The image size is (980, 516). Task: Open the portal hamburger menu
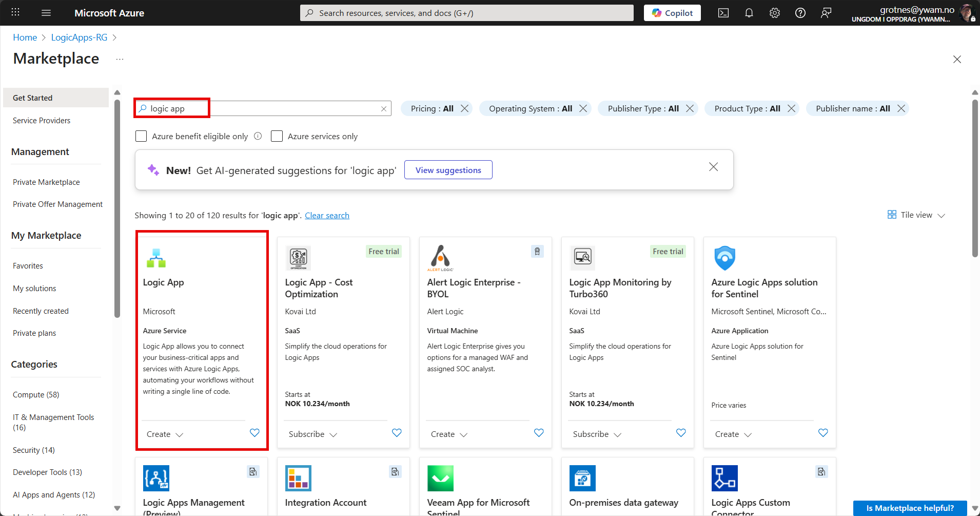click(x=46, y=13)
